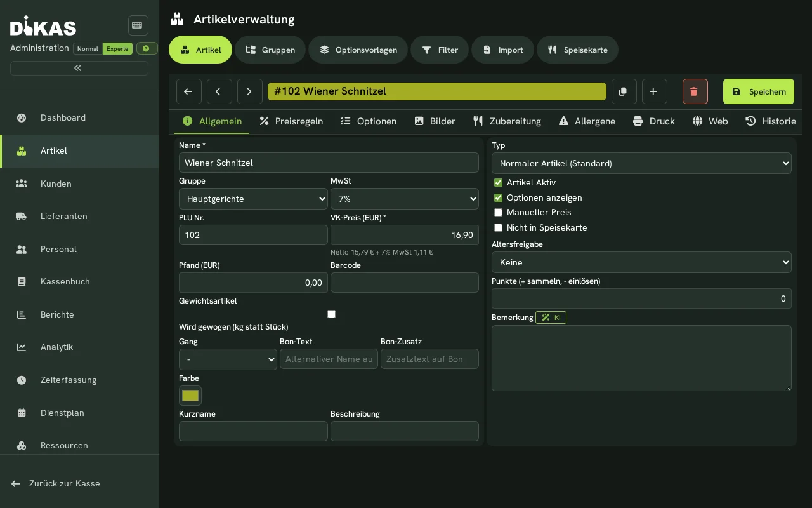The image size is (812, 508).
Task: Open the Farbe color swatch
Action: point(190,396)
